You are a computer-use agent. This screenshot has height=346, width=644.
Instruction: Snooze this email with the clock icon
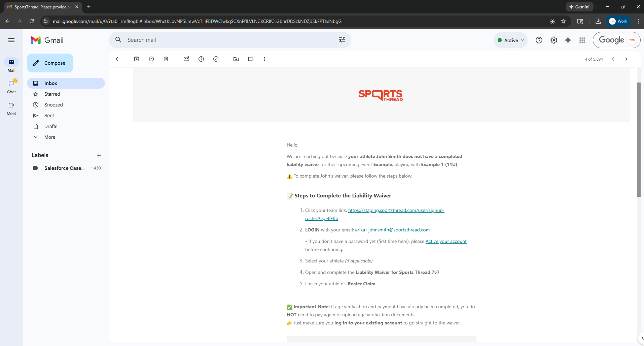pos(201,59)
